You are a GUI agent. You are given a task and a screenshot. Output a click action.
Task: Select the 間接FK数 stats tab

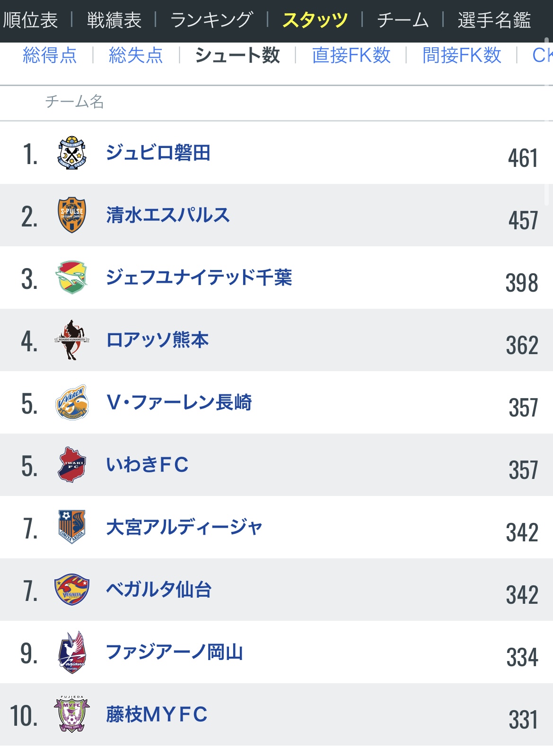coord(462,55)
